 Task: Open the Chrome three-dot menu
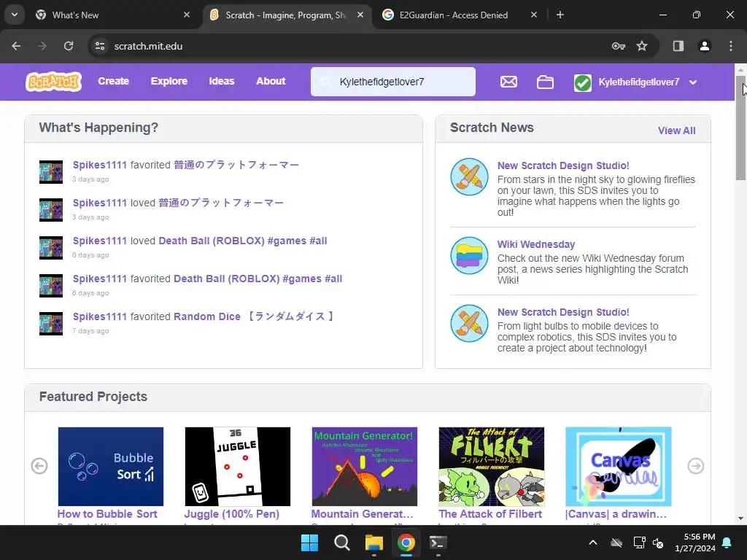(x=731, y=46)
